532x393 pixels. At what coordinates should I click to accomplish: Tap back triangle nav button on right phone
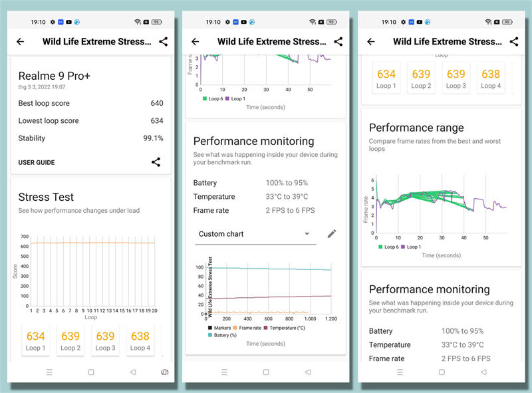point(483,372)
